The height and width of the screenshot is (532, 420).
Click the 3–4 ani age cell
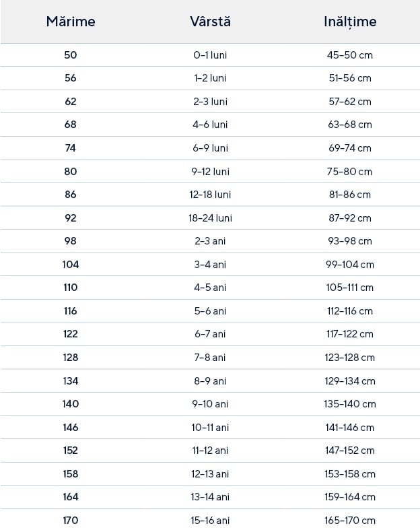point(210,265)
